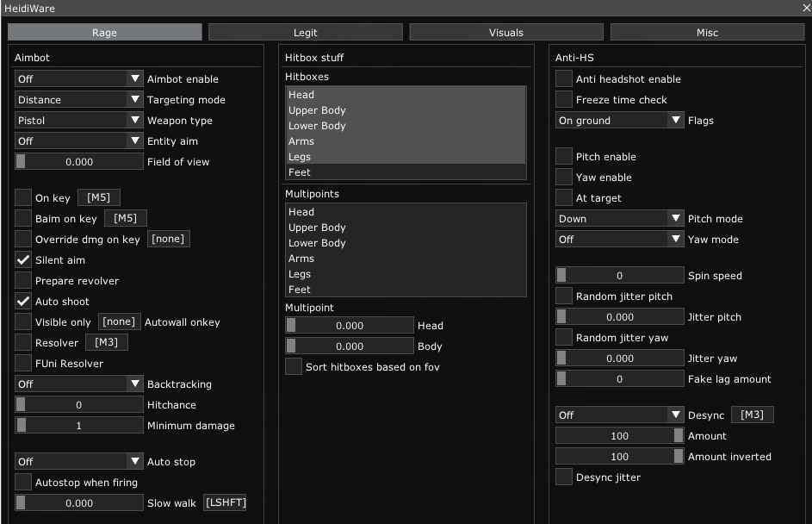
Task: Click the Minimum damage slider
Action: [x=78, y=426]
